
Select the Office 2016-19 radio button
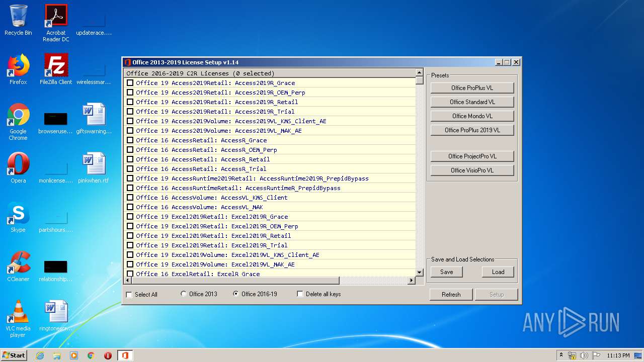point(236,294)
